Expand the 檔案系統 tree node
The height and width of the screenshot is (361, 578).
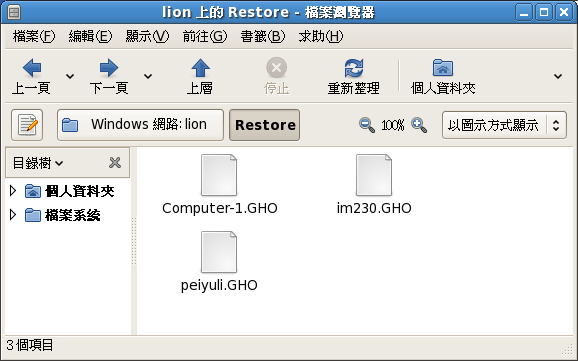pyautogui.click(x=13, y=215)
